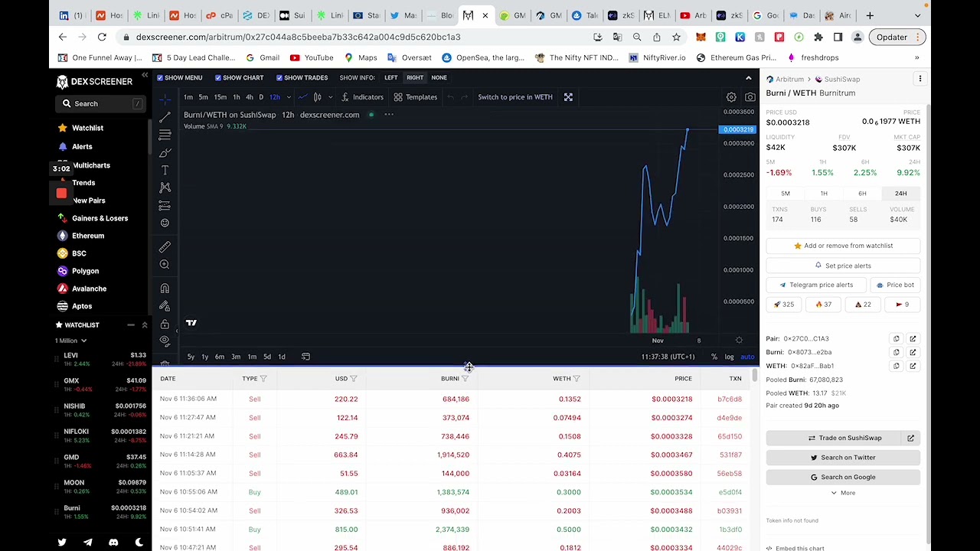980x551 pixels.
Task: Open the New Pairs page
Action: point(89,201)
